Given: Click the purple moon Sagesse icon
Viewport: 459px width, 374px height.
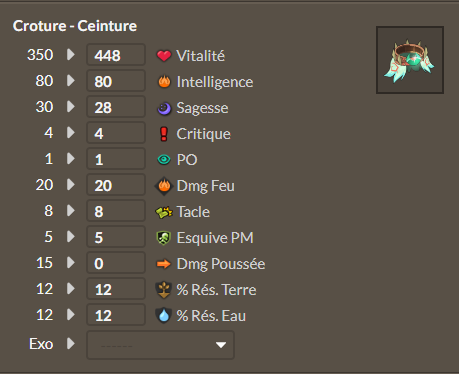Looking at the screenshot, I should click(x=164, y=108).
